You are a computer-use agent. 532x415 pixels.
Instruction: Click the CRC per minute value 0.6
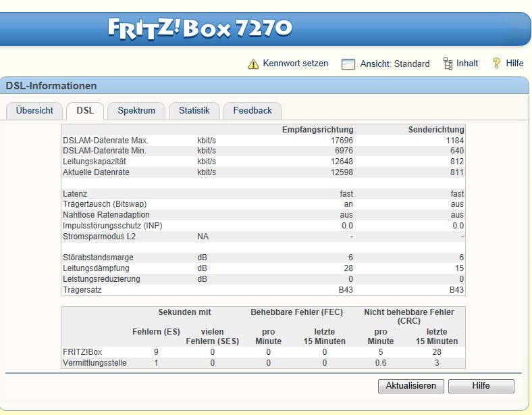381,363
